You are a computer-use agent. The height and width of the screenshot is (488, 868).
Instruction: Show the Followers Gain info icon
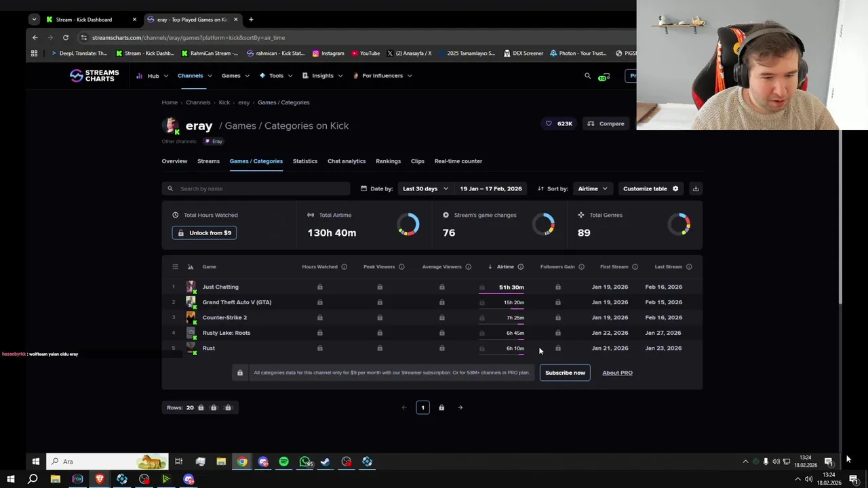coord(581,267)
